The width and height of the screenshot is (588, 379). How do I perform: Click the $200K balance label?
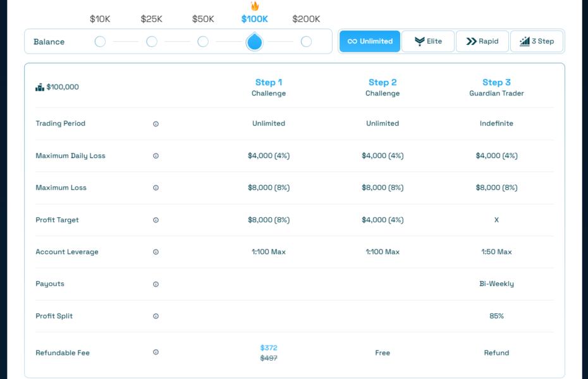point(306,19)
